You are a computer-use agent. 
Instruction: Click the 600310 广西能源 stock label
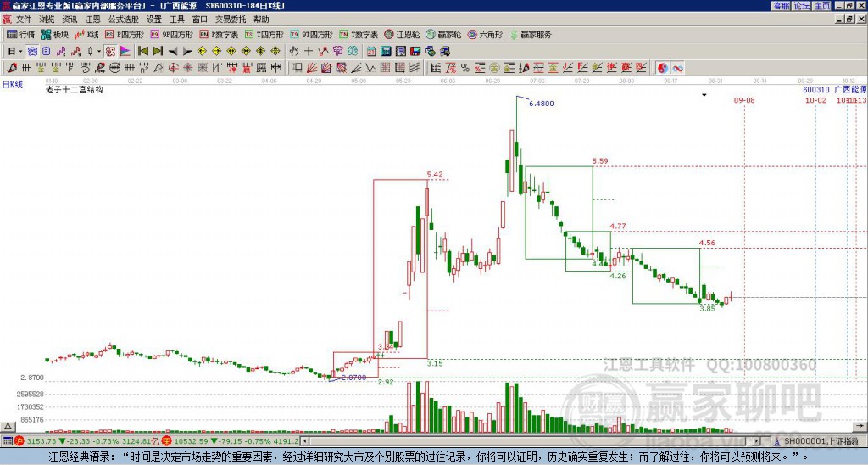click(835, 89)
